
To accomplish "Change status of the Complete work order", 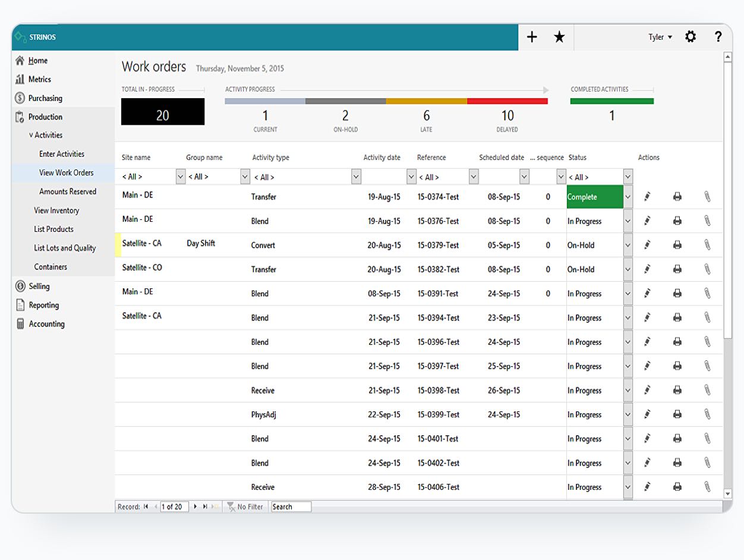I will coord(628,196).
